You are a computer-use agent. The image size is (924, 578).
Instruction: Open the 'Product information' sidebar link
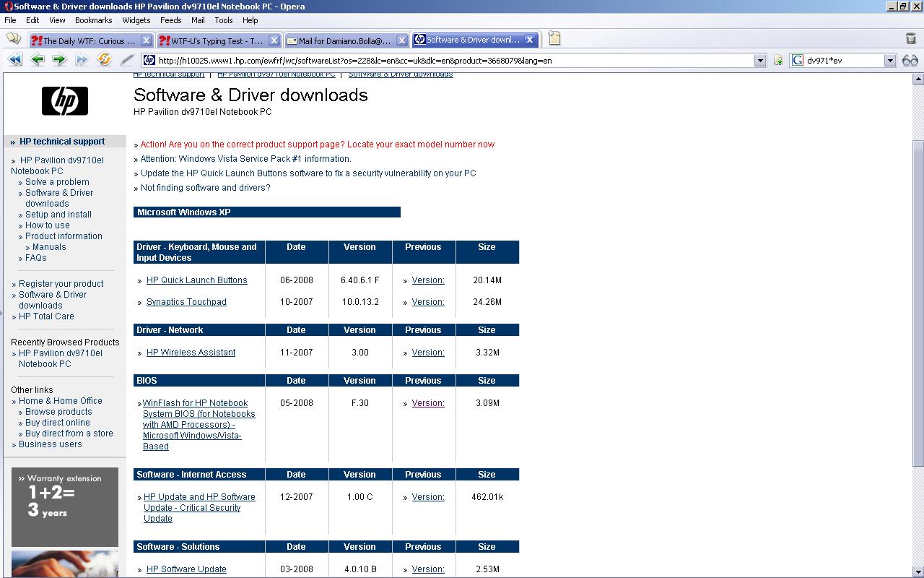click(x=64, y=236)
